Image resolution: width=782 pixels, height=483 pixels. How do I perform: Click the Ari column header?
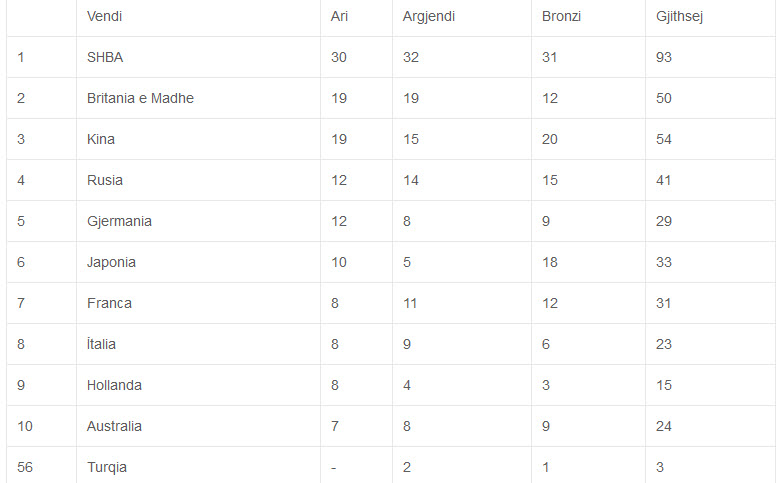339,16
